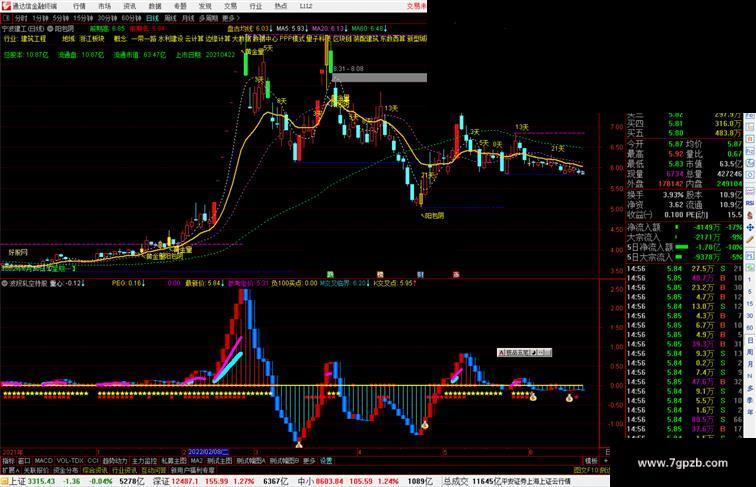Open the 水利建设 concept link
The width and height of the screenshot is (756, 487).
pos(170,39)
